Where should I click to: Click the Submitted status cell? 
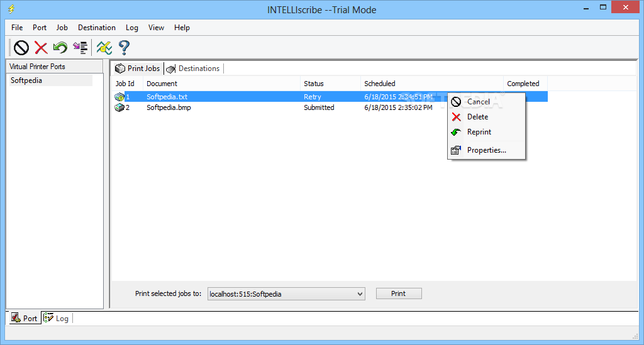point(319,107)
